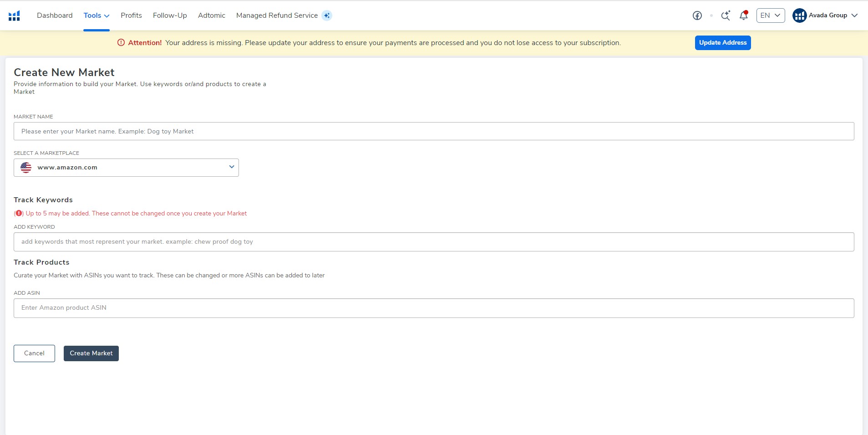This screenshot has height=435, width=868.
Task: Open Managed Refund Service
Action: pos(277,15)
